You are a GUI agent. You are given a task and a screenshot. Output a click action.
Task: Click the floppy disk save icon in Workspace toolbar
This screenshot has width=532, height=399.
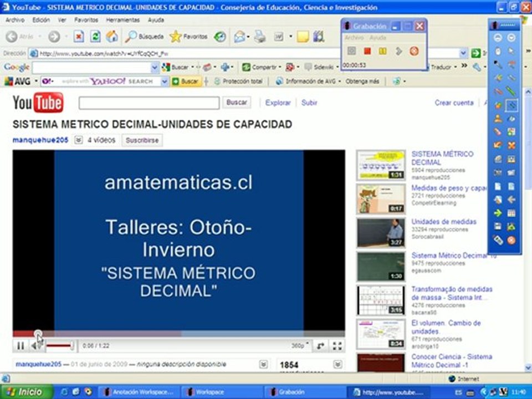pyautogui.click(x=498, y=227)
